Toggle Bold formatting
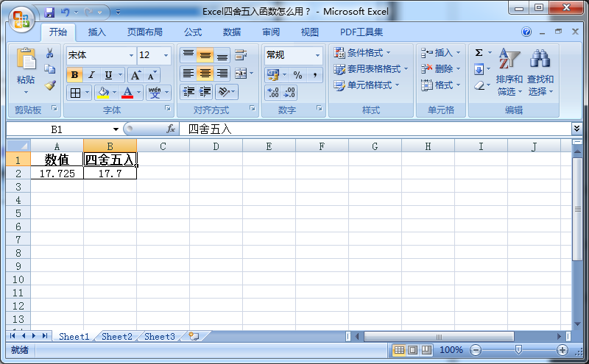Viewport: 589px width, 364px height. [x=74, y=75]
